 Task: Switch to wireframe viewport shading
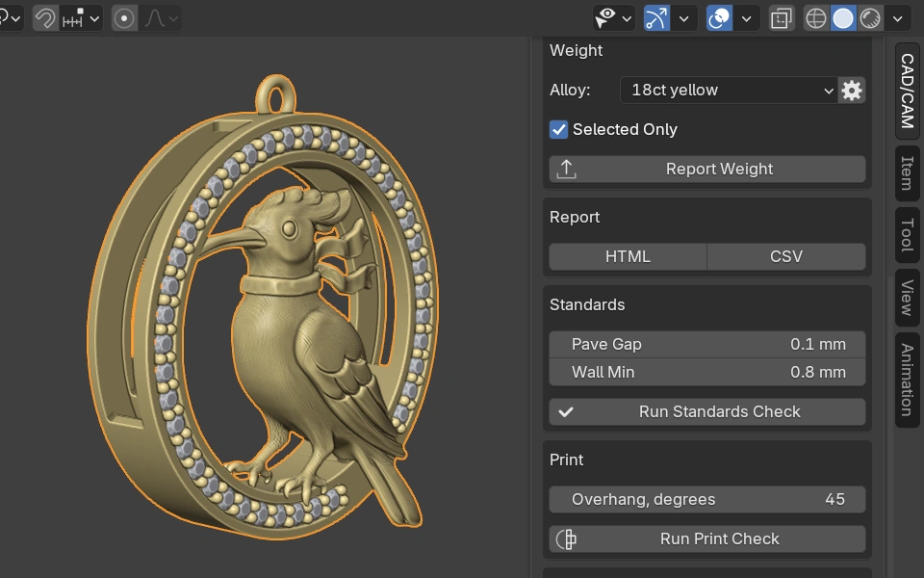pyautogui.click(x=816, y=18)
